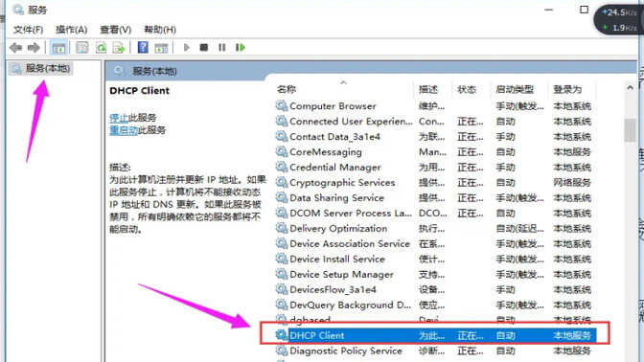Screen dimensions: 644x362
Task: Click the Stop Service square icon
Action: point(204,48)
